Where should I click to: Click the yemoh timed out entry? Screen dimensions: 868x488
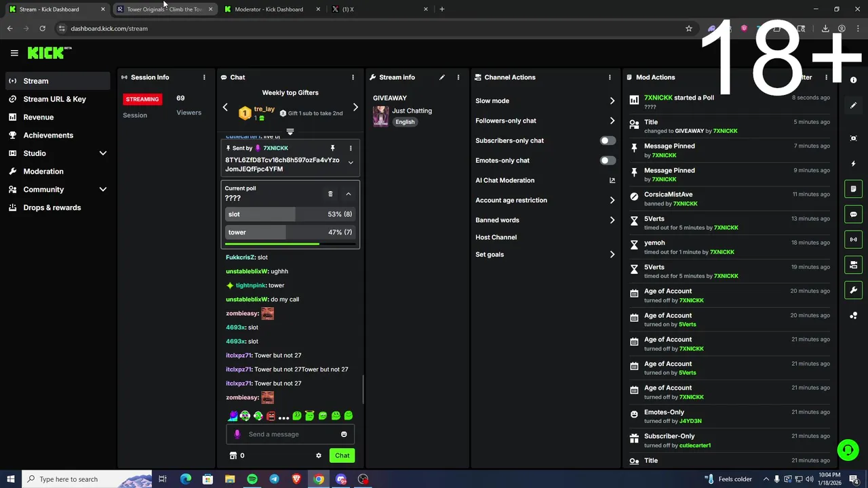730,247
